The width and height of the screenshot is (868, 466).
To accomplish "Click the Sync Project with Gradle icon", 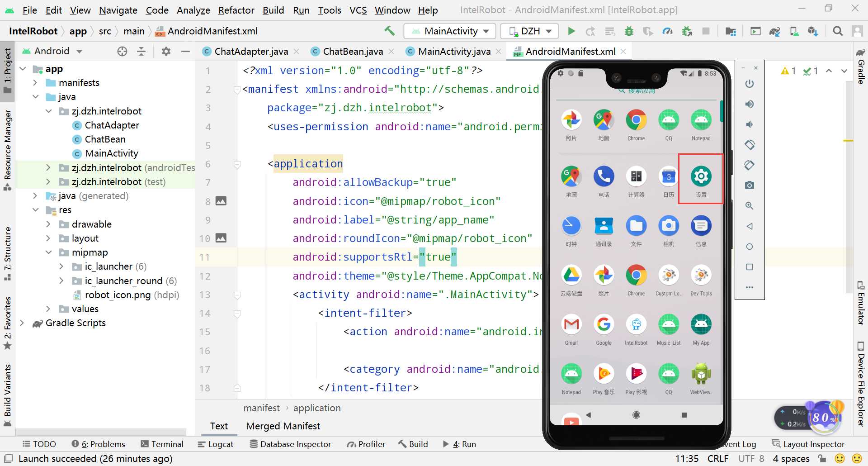I will 775,31.
